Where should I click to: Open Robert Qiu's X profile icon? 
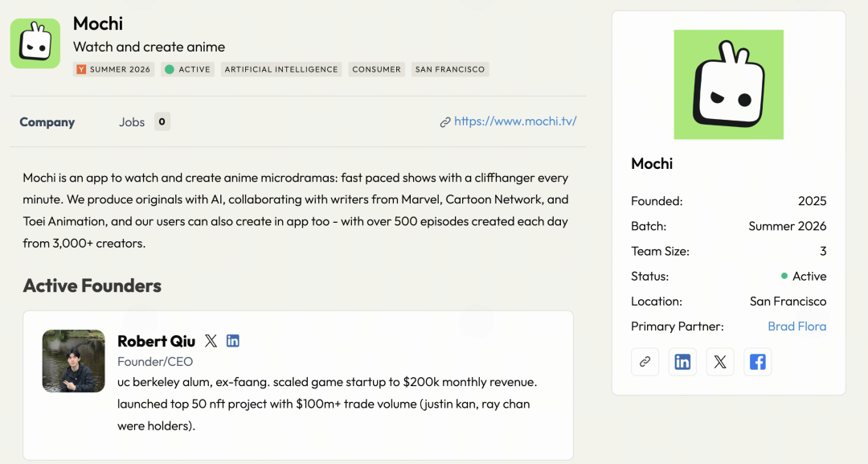[211, 340]
